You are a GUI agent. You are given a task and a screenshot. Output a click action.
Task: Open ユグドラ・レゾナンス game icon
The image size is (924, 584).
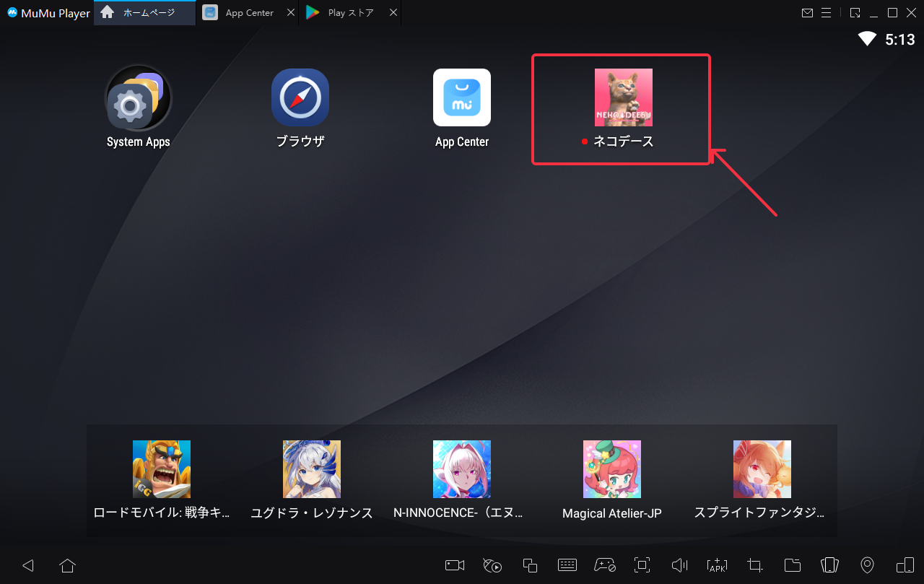click(x=312, y=469)
